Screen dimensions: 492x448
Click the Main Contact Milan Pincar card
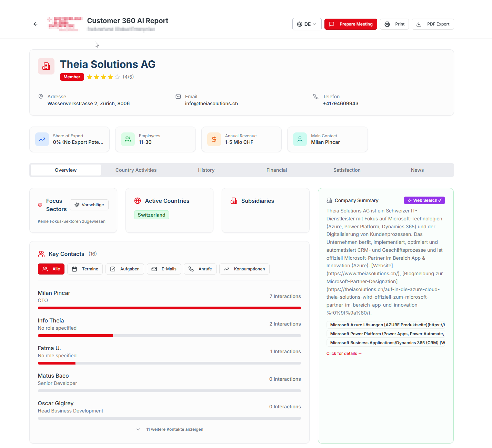pos(328,139)
